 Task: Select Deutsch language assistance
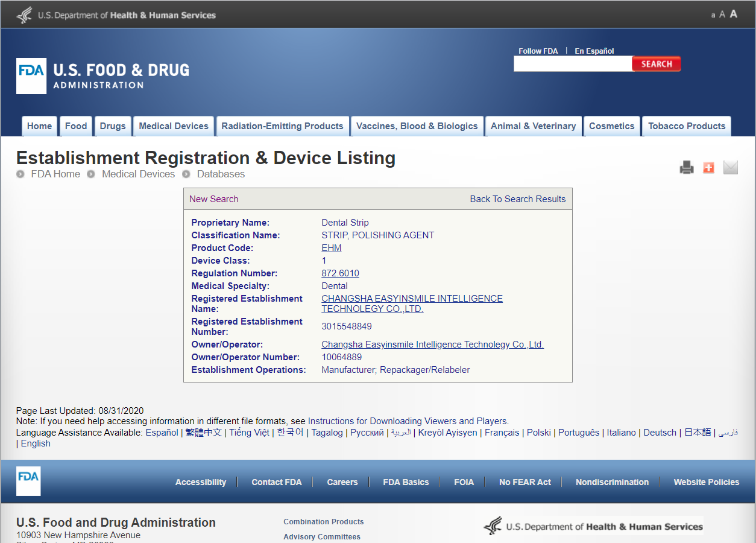(660, 433)
